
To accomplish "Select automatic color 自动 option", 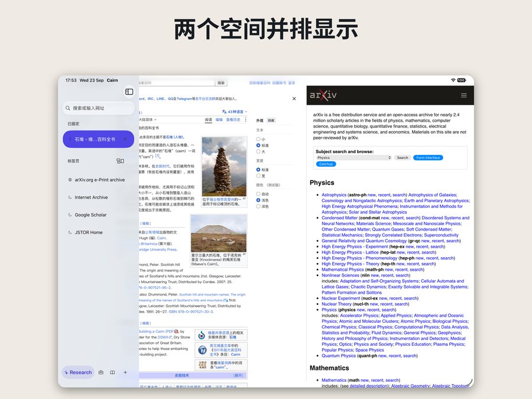I will pyautogui.click(x=258, y=194).
